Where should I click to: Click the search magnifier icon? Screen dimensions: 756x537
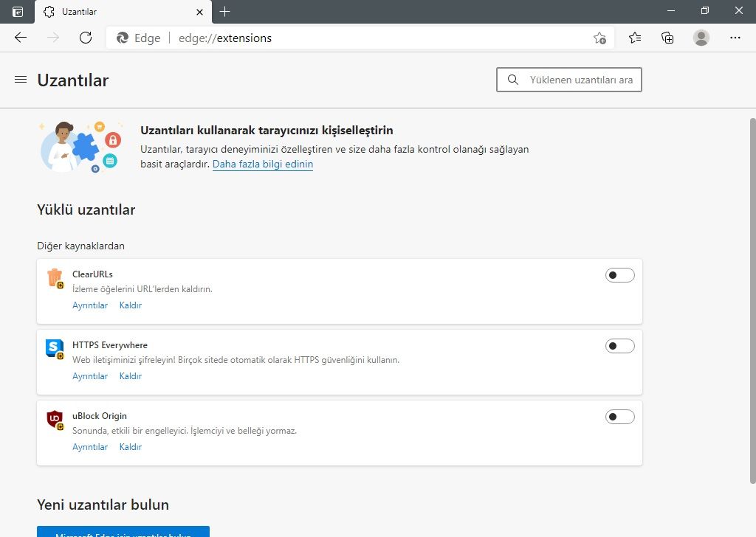(513, 80)
